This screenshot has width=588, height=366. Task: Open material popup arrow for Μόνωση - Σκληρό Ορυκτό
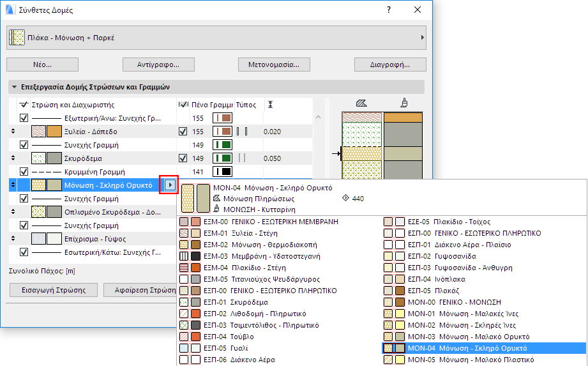point(170,185)
